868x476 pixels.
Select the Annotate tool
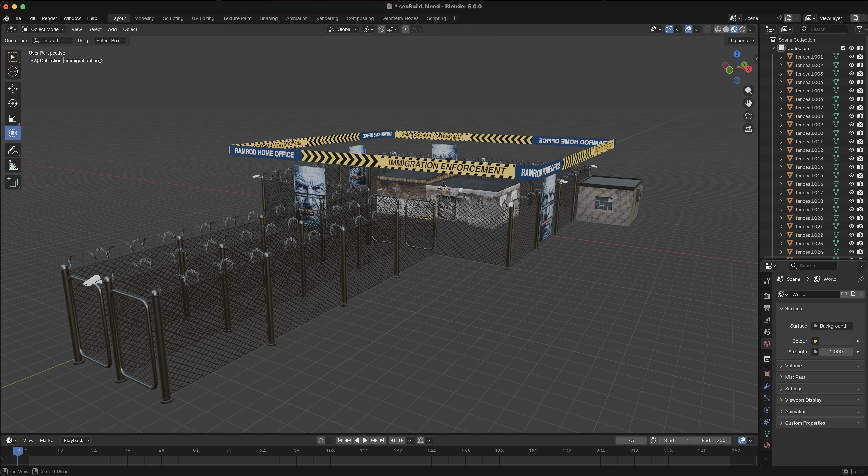[13, 150]
